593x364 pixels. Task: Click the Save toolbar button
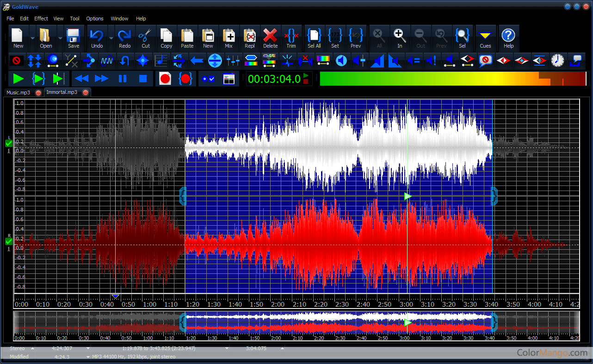click(x=74, y=38)
